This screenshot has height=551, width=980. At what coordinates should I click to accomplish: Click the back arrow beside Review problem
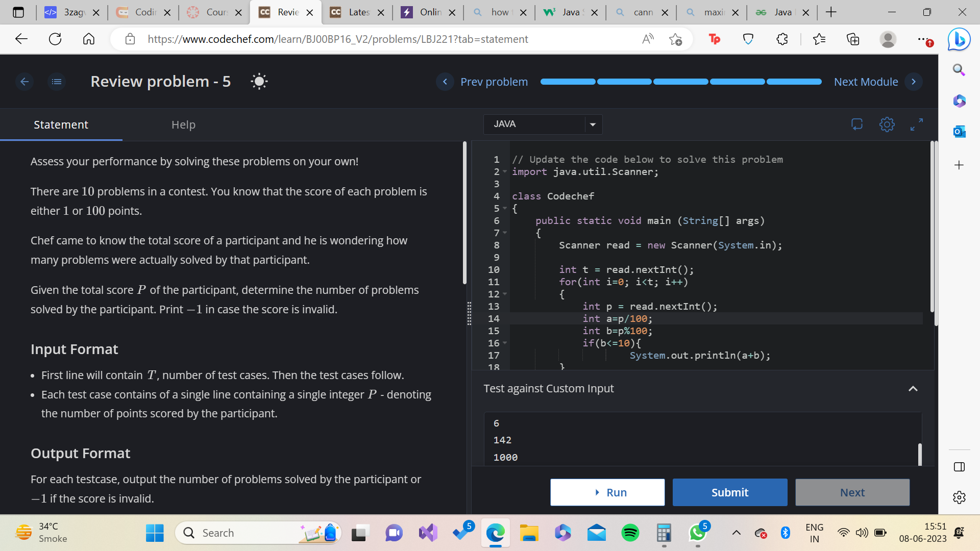(24, 82)
